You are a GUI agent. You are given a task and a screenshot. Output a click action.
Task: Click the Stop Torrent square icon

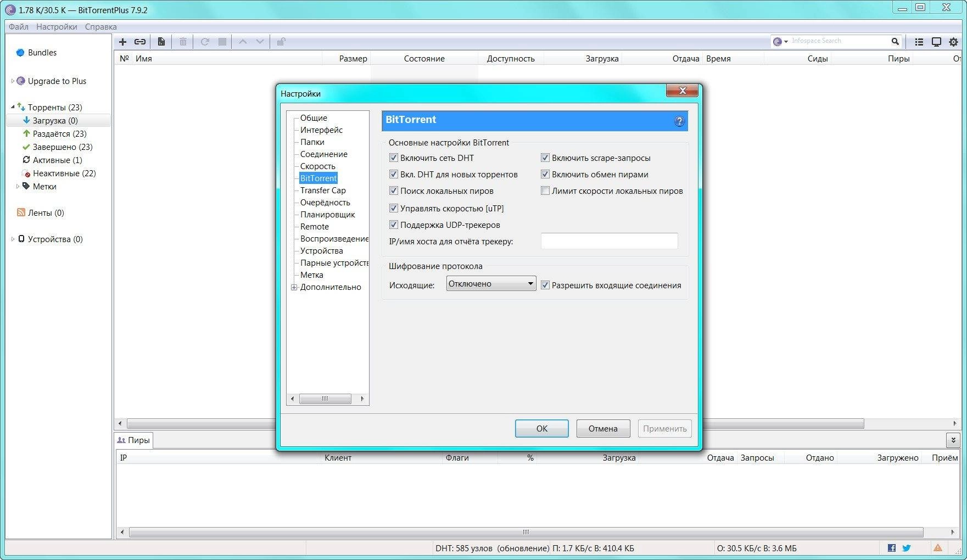click(222, 42)
